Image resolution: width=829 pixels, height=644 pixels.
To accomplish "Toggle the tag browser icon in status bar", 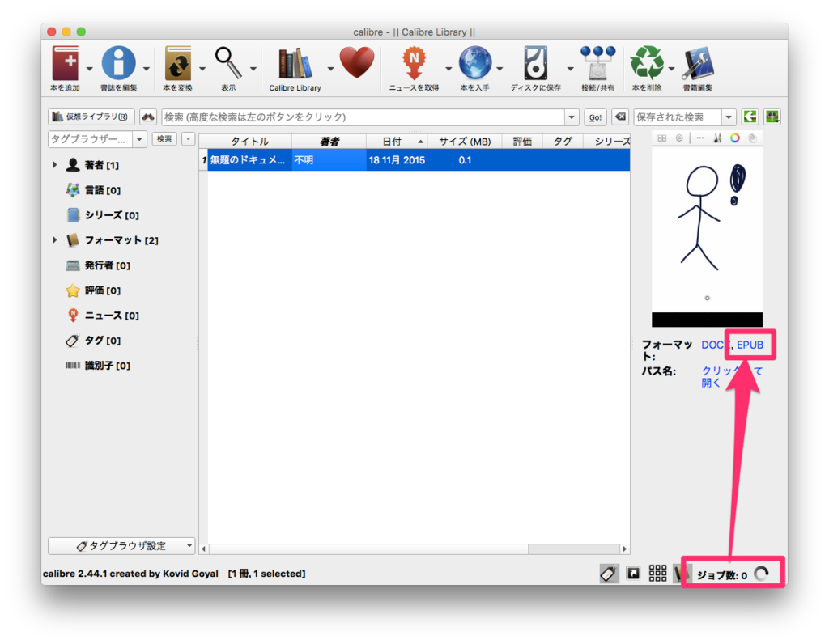I will (x=609, y=574).
